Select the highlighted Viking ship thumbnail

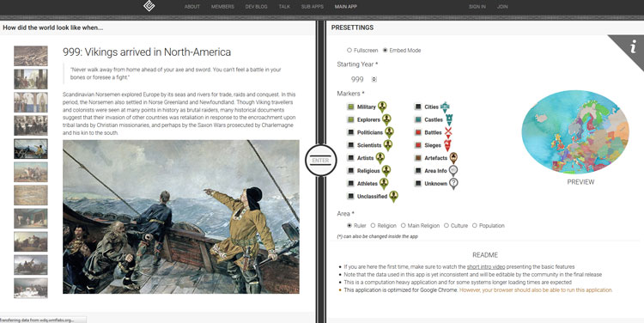click(31, 149)
